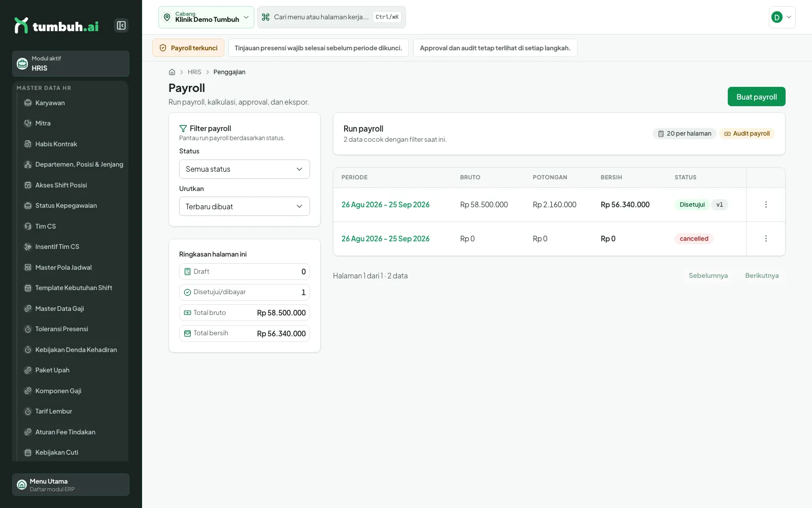This screenshot has height=508, width=812.
Task: Click Status Kepegawaian sidebar item
Action: click(x=74, y=206)
